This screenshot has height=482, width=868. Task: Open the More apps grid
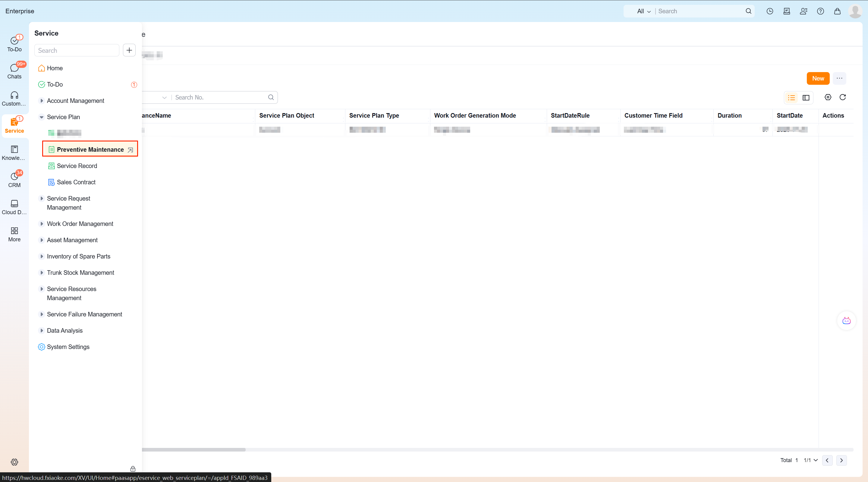[14, 234]
